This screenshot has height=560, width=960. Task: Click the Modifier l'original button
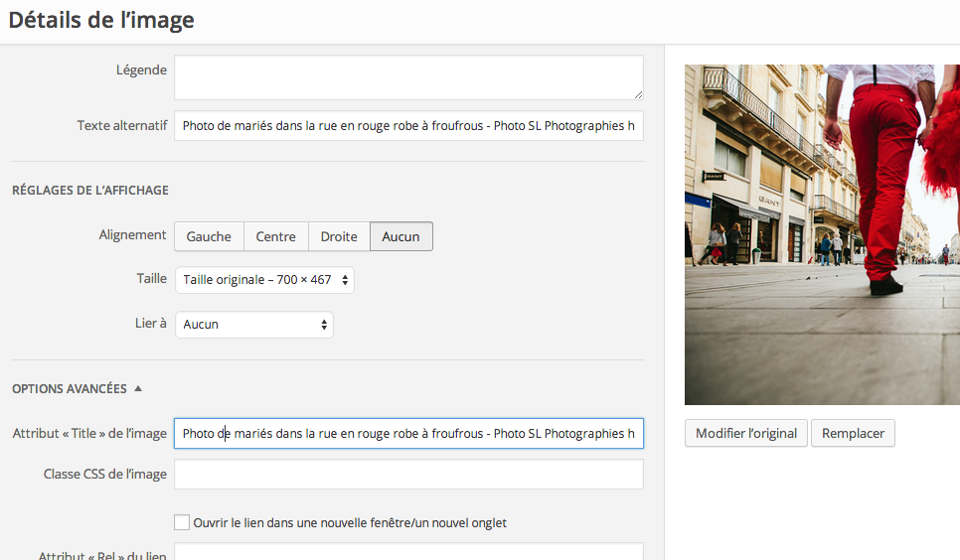(745, 433)
